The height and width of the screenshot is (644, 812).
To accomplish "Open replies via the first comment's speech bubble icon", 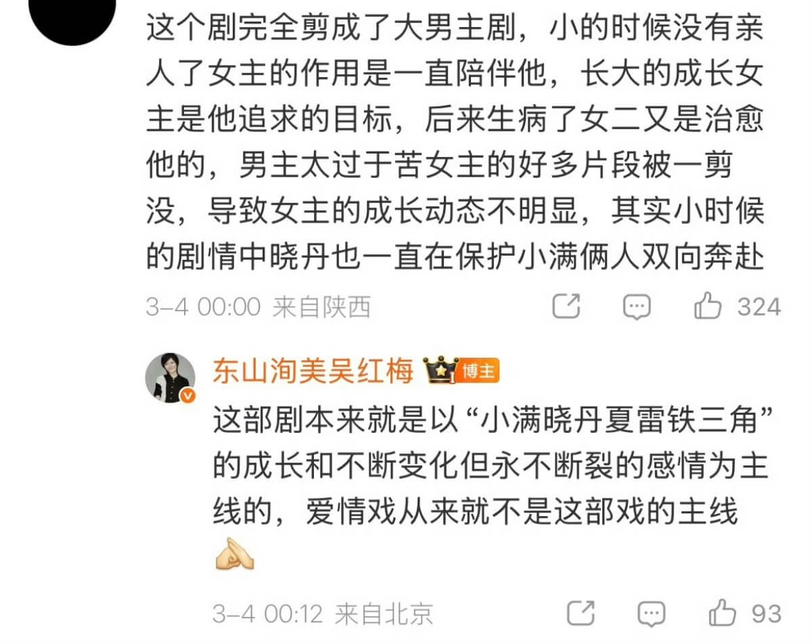I will pyautogui.click(x=636, y=307).
